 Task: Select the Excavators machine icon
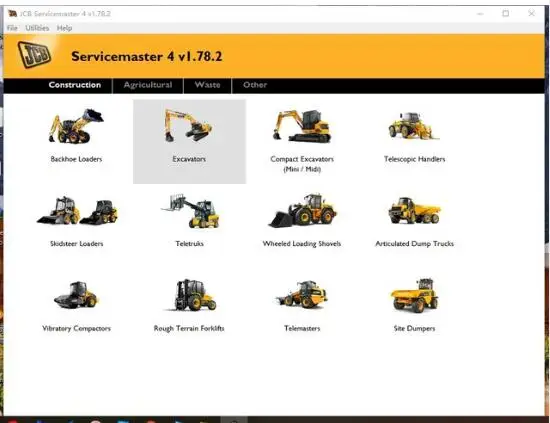(x=188, y=125)
